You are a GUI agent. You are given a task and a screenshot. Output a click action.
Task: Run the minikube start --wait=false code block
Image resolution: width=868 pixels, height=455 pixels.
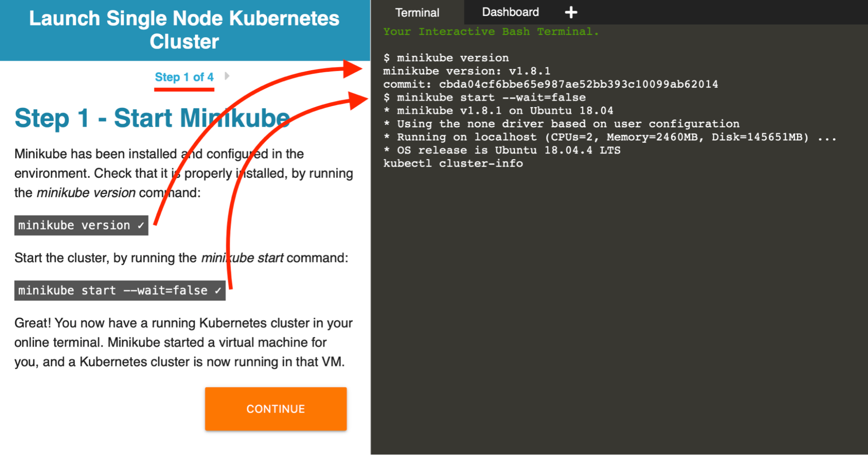[x=120, y=291]
